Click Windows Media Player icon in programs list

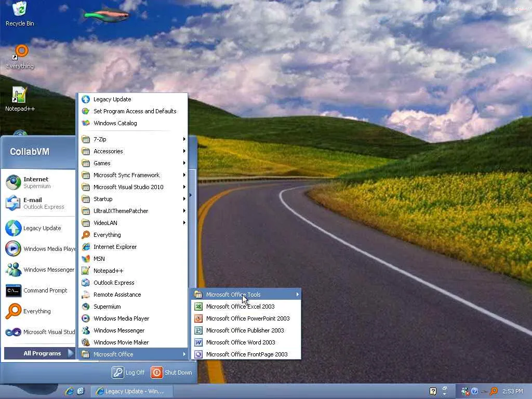click(86, 318)
